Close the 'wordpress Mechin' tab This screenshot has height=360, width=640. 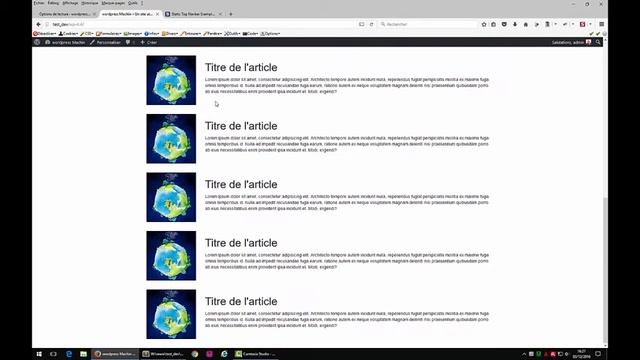click(158, 14)
